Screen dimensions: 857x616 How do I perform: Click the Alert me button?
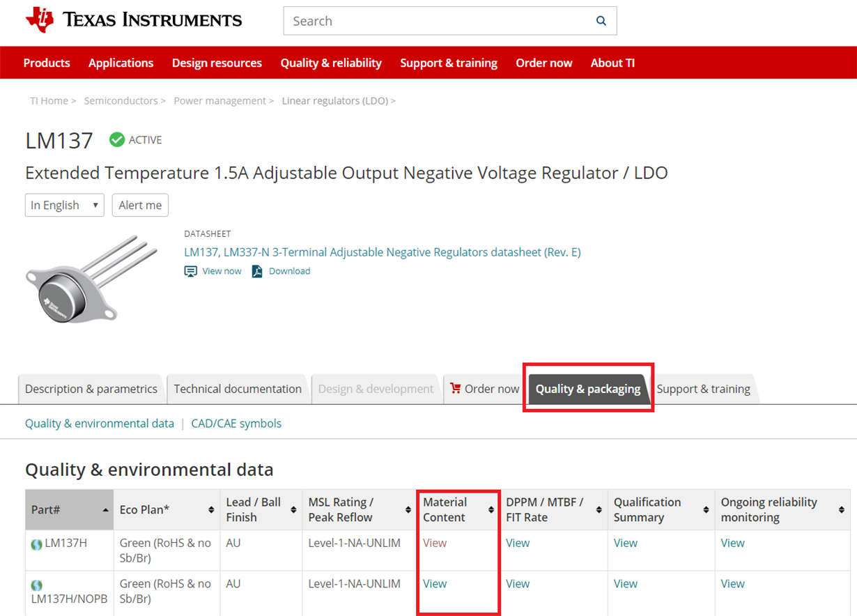pos(140,205)
